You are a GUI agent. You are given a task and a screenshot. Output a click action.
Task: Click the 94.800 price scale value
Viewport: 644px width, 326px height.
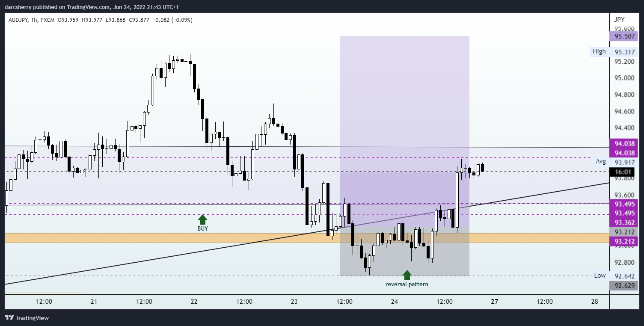click(624, 95)
